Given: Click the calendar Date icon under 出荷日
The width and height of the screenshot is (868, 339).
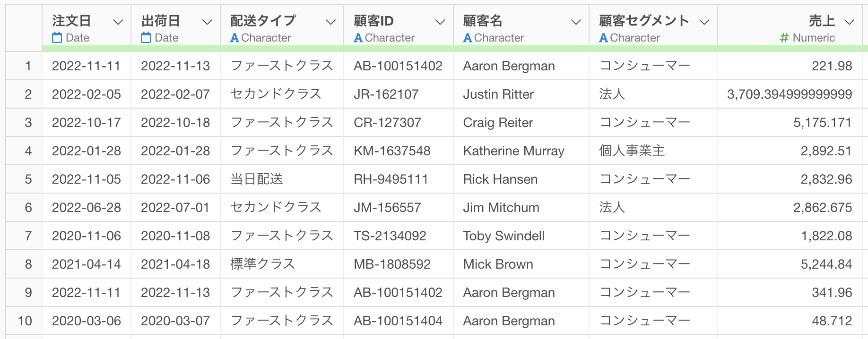Looking at the screenshot, I should pyautogui.click(x=146, y=38).
